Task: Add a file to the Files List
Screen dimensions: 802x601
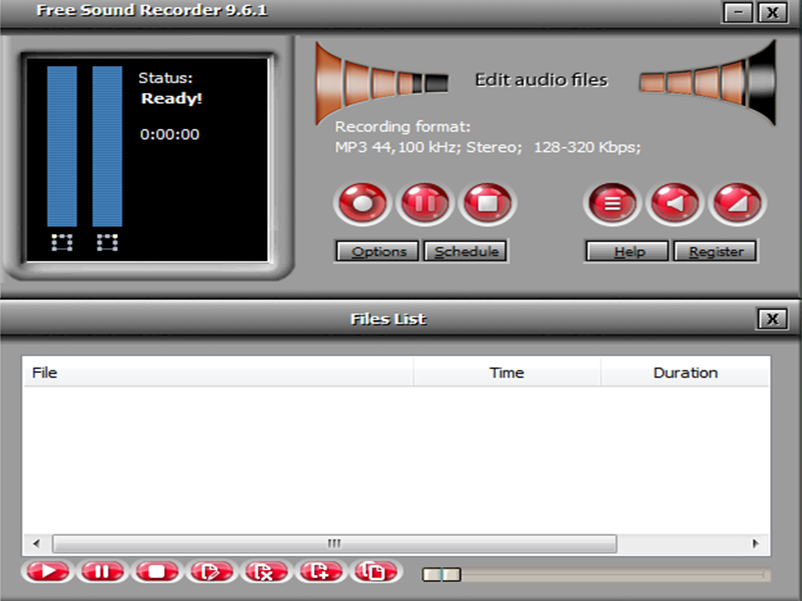Action: [320, 571]
